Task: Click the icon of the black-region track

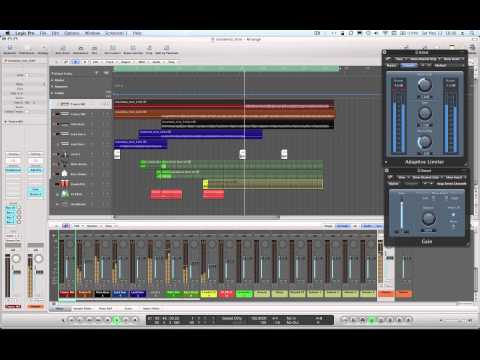Action: coord(64,124)
